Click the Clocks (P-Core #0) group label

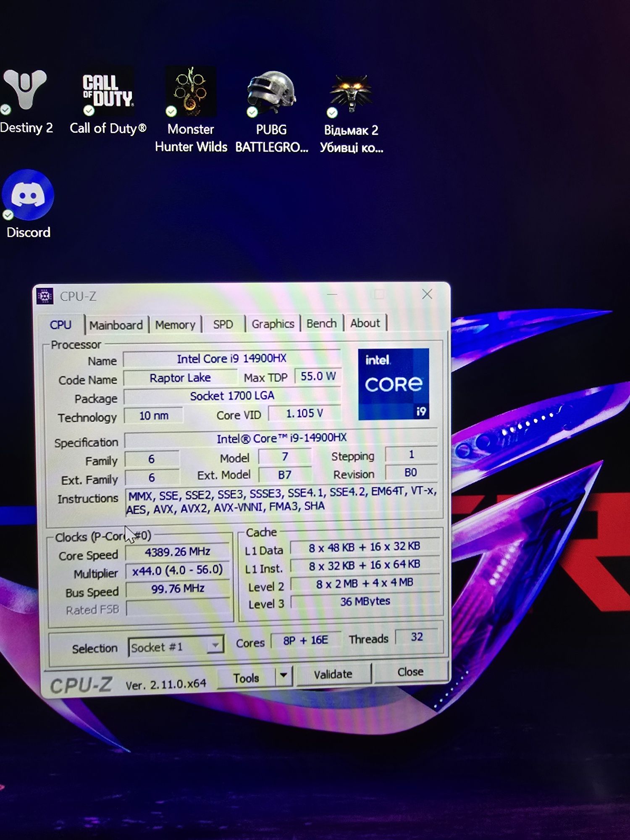tap(103, 536)
